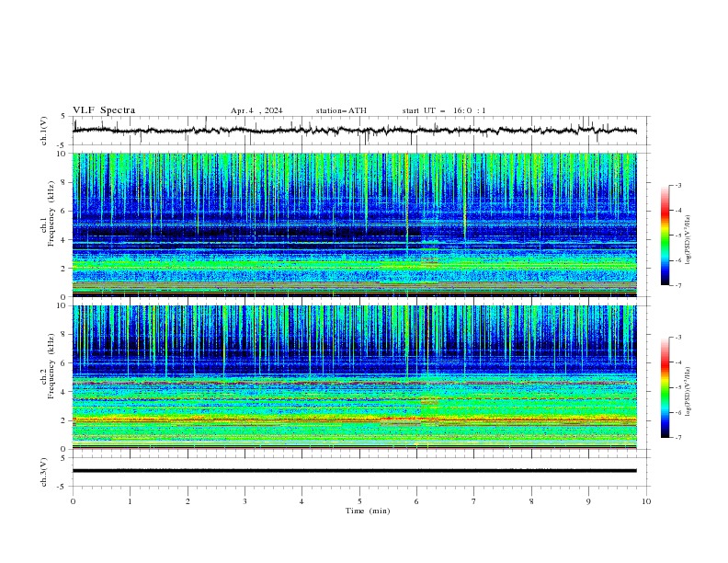Click the "VLF Spectra" title text

(x=104, y=110)
